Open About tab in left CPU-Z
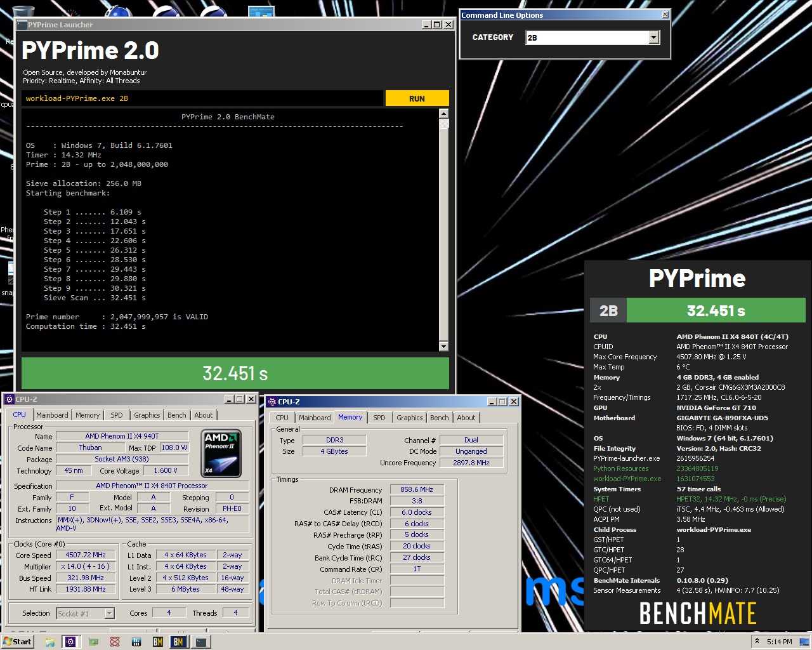 tap(204, 415)
